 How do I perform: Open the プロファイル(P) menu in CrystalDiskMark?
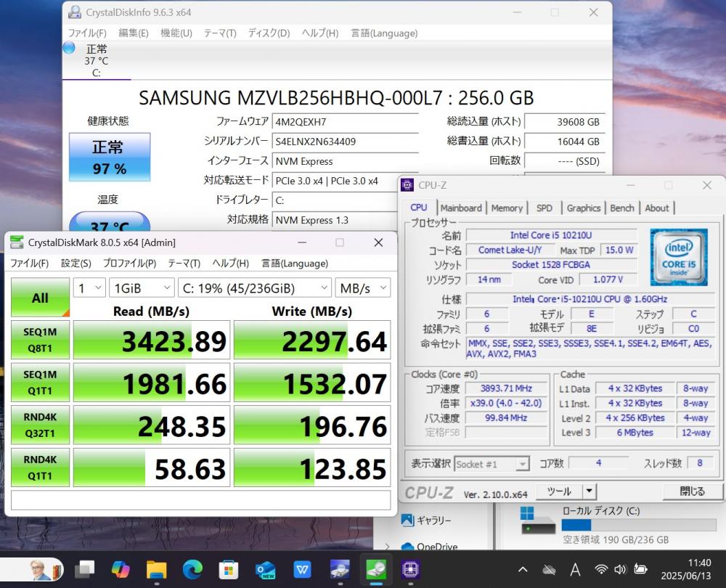point(130,263)
